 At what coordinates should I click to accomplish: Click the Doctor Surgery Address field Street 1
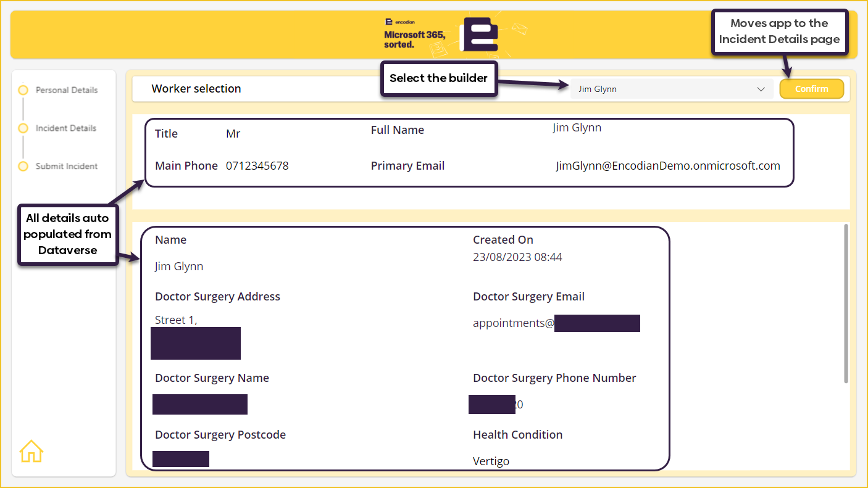tap(176, 320)
